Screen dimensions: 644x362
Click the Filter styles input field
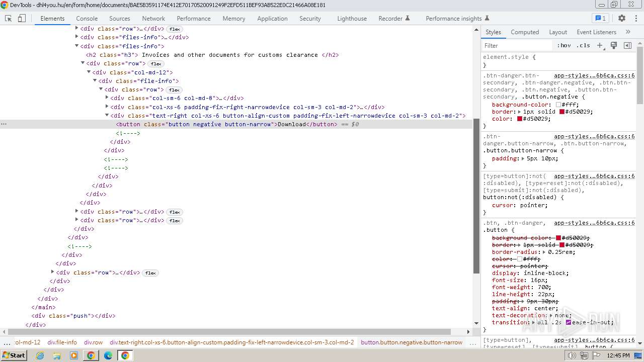point(517,45)
